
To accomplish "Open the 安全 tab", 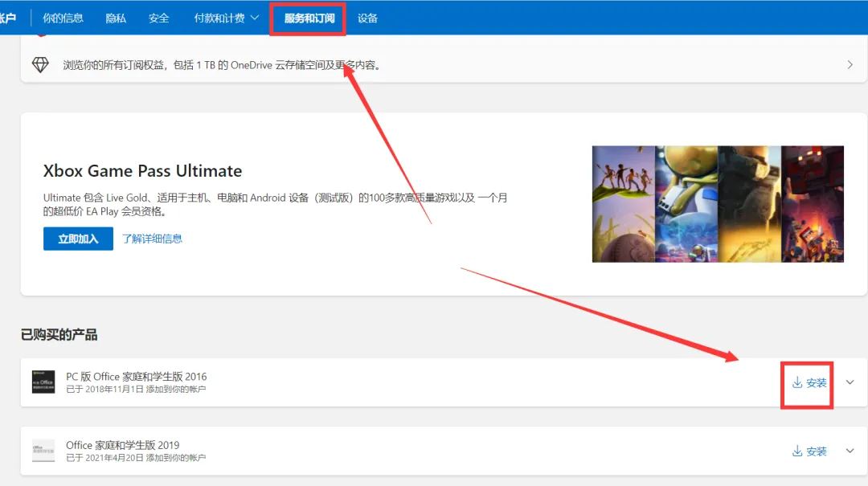I will pyautogui.click(x=158, y=18).
